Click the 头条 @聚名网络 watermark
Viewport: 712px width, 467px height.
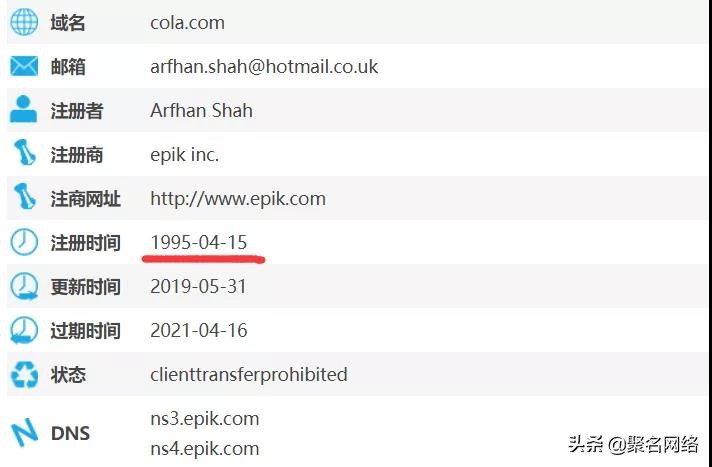tap(633, 444)
